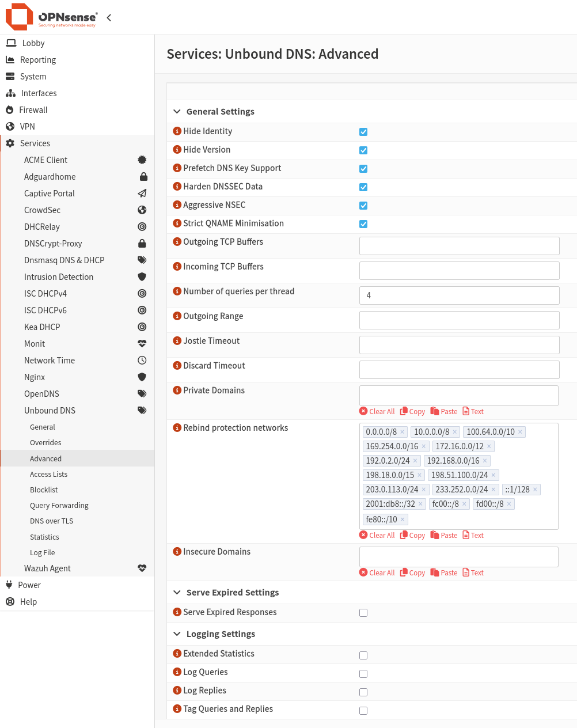Click the Intrusion Detection shield icon
577x728 pixels.
[142, 276]
